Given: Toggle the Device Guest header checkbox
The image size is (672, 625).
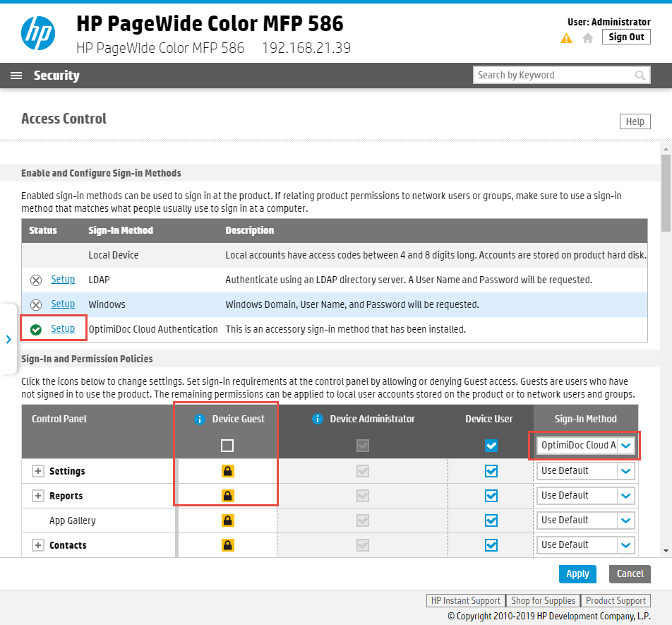Looking at the screenshot, I should (227, 446).
